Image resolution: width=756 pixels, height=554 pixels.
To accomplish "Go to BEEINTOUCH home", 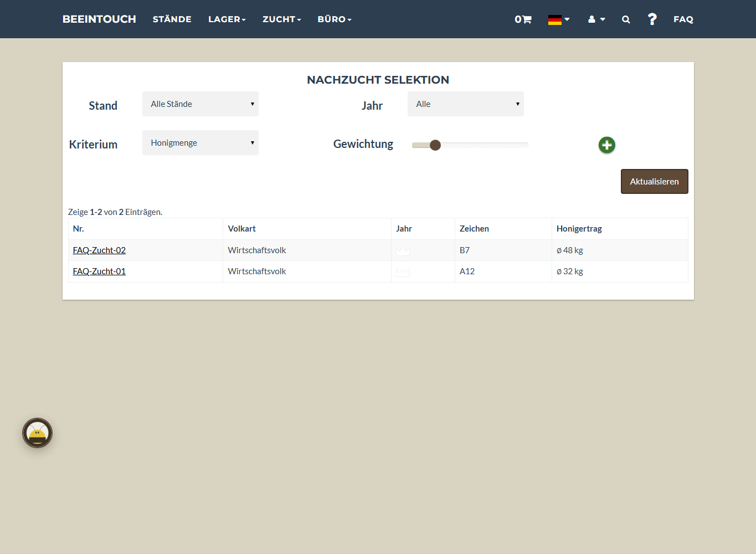I will pos(99,19).
